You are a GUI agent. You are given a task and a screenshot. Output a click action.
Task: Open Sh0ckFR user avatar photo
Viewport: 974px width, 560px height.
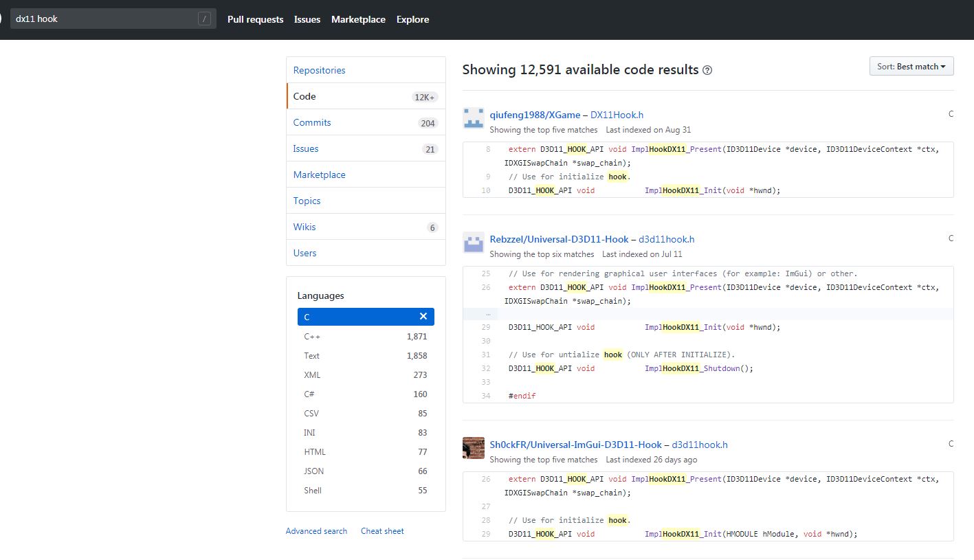474,448
